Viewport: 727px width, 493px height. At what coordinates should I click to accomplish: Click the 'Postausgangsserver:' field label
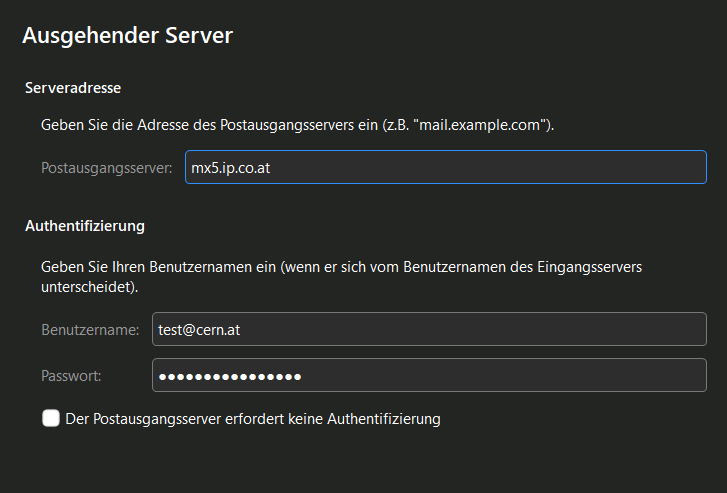[107, 168]
